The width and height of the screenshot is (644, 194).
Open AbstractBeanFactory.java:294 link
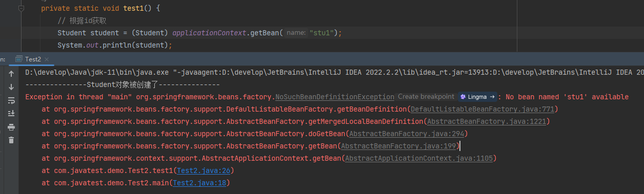click(407, 134)
